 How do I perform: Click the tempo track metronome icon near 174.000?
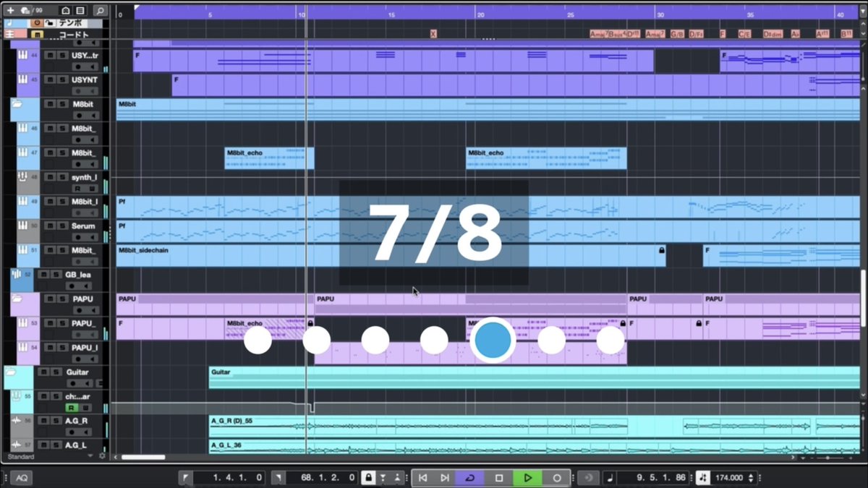click(702, 478)
